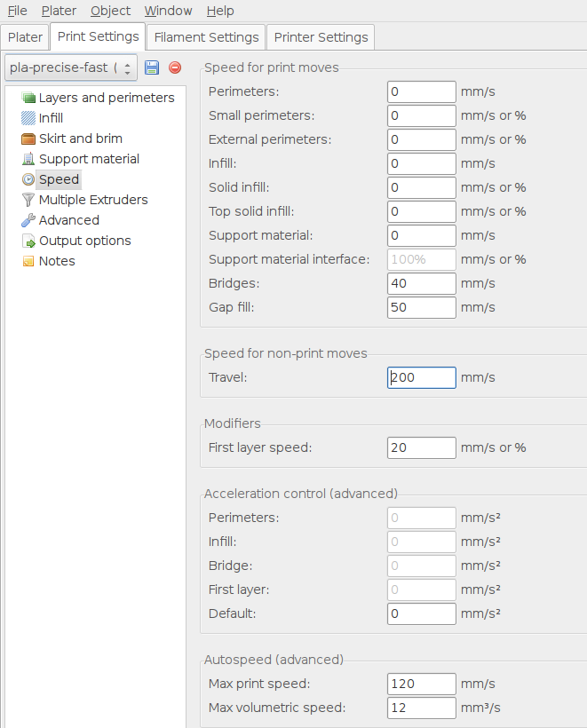Go to the Plater tab

coord(25,37)
